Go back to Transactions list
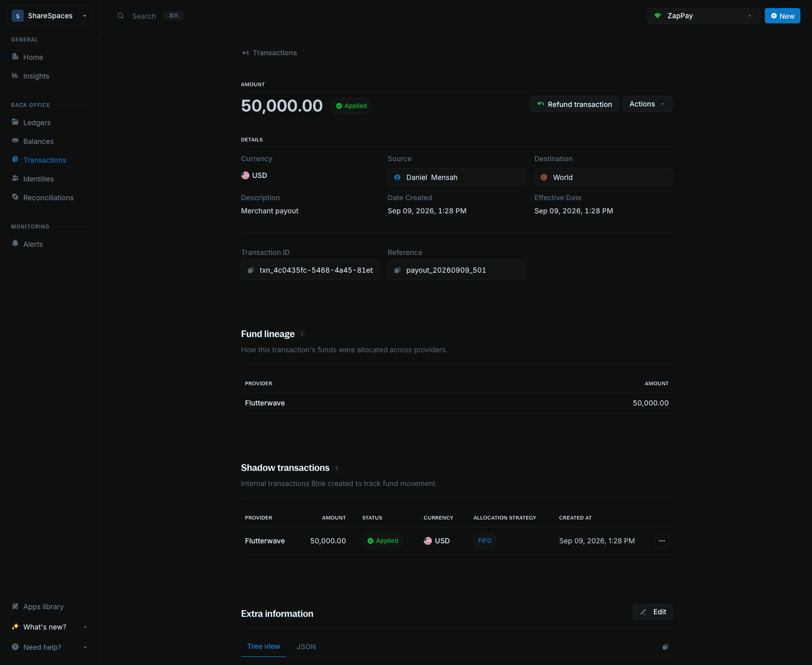Viewport: 812px width, 665px height. (269, 53)
